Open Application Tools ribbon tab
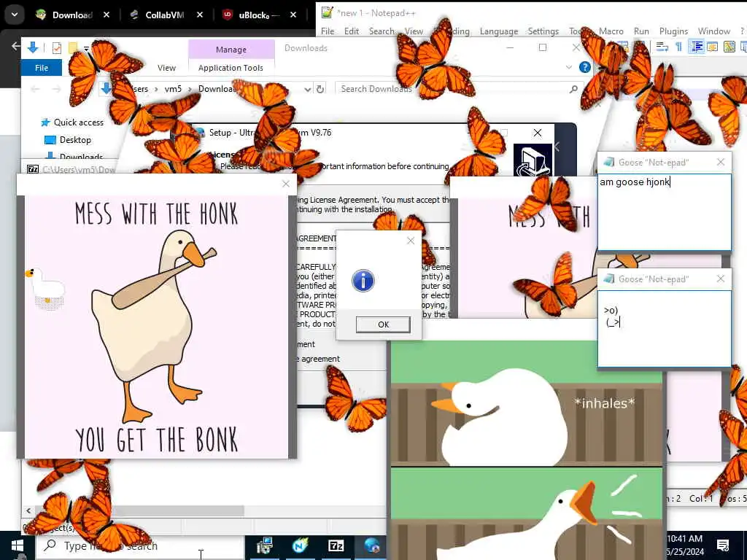 (231, 68)
